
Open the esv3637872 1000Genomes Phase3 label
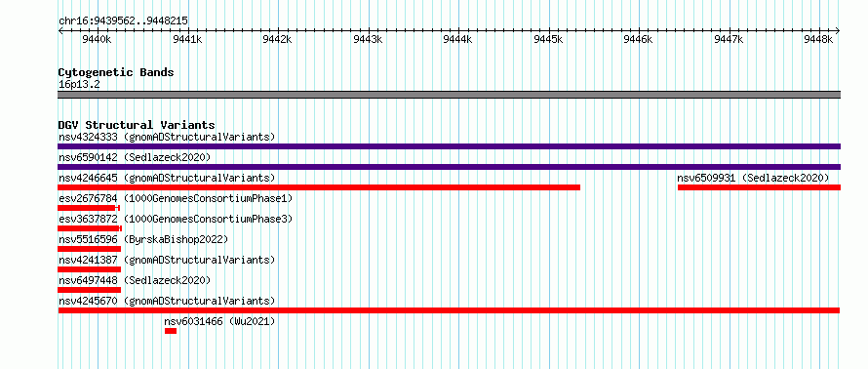coord(176,219)
